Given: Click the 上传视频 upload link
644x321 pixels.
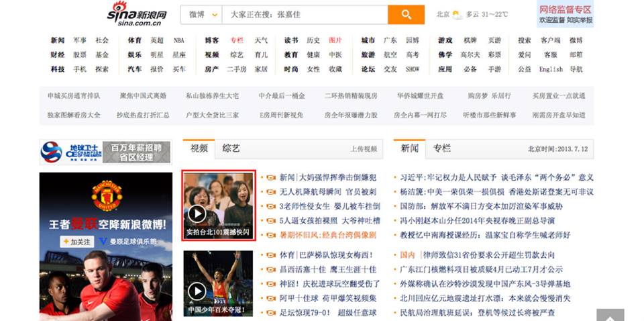Looking at the screenshot, I should pyautogui.click(x=364, y=148).
